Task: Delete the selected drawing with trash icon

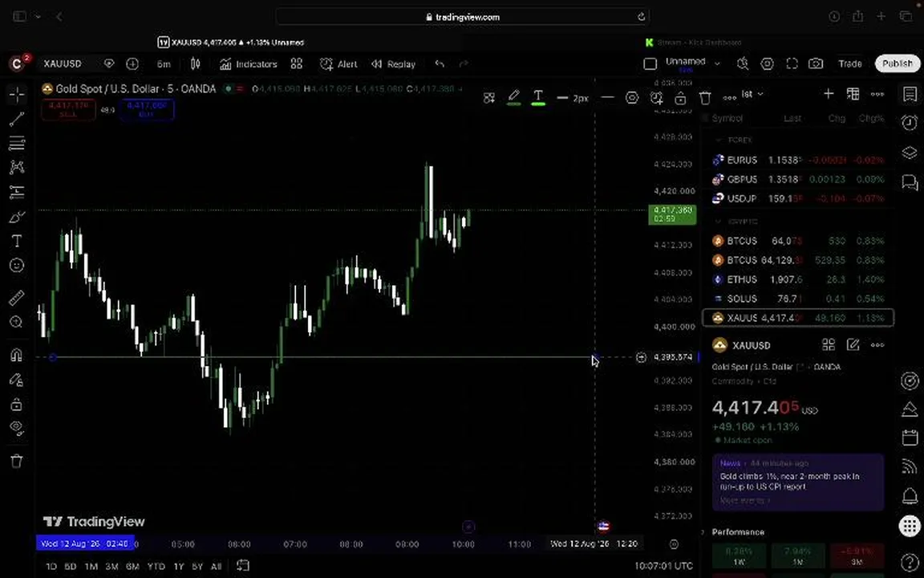Action: pos(705,98)
